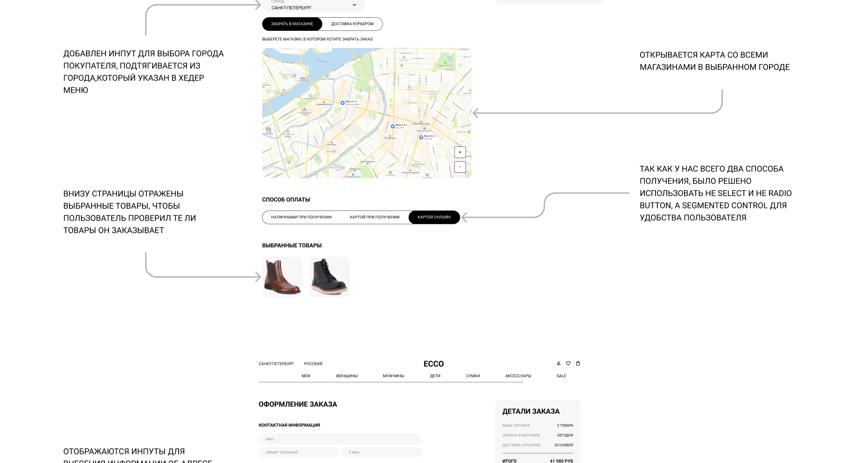Viewport: 868px width, 463px height.
Task: Open the favorites heart icon
Action: click(x=568, y=363)
